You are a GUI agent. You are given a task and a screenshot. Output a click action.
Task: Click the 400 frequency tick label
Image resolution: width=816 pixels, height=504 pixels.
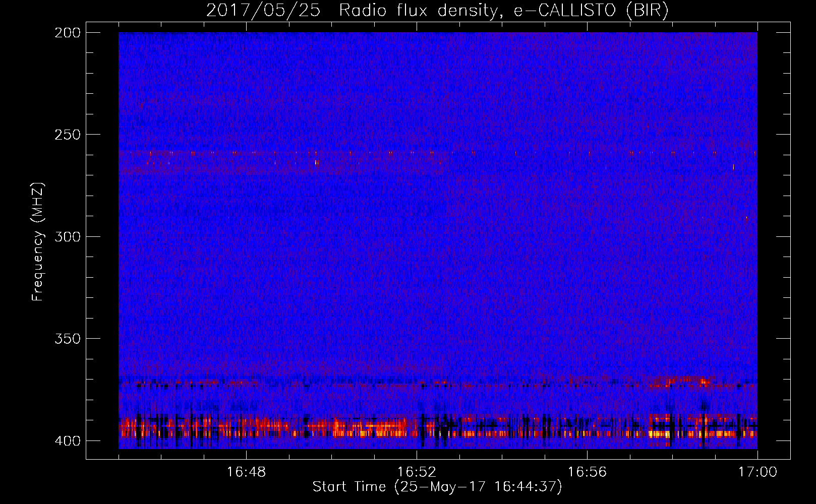(x=68, y=441)
